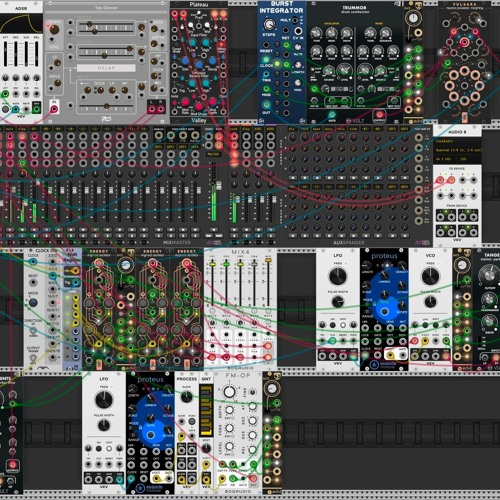Viewport: 500px width, 500px height.
Task: Click the VCO V/OCT yellow jack
Action: pos(425,340)
